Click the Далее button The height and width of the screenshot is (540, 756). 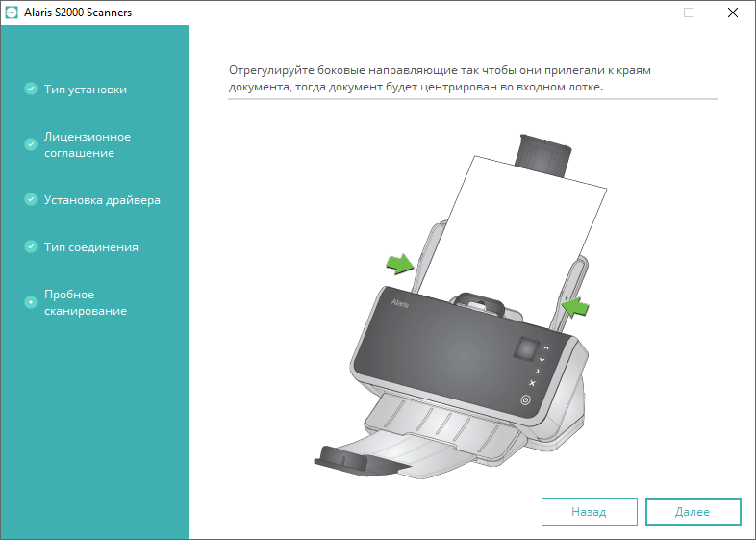pos(693,511)
